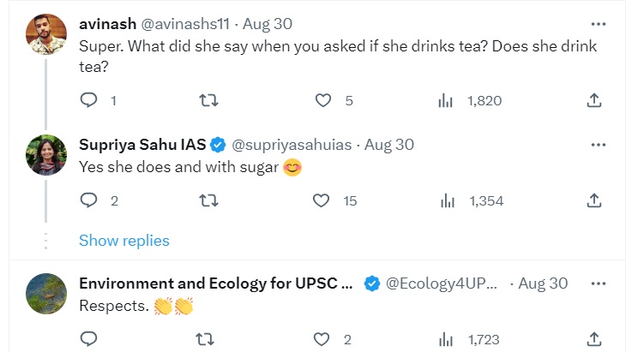The image size is (644, 352).
Task: Reply to Supriya Sahu's sugar tweet
Action: (90, 201)
